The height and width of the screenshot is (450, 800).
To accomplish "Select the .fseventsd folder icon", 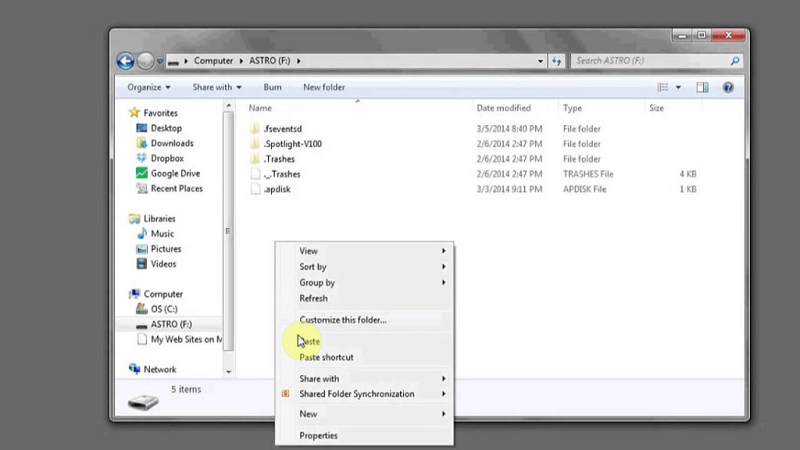I will (x=256, y=129).
